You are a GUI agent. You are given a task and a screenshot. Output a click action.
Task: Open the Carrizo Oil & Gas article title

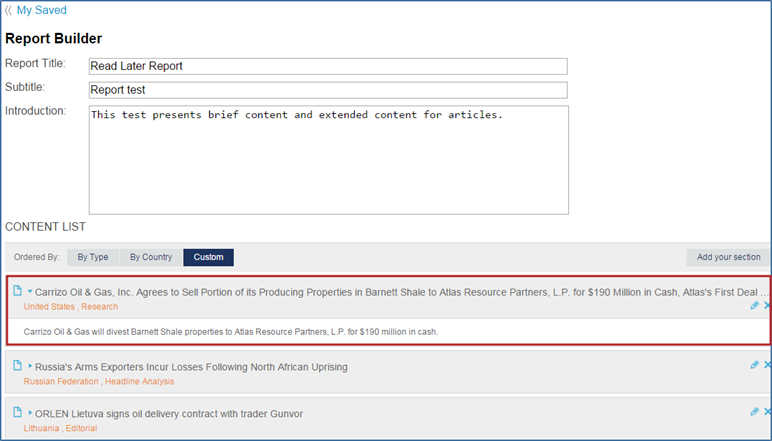(401, 292)
